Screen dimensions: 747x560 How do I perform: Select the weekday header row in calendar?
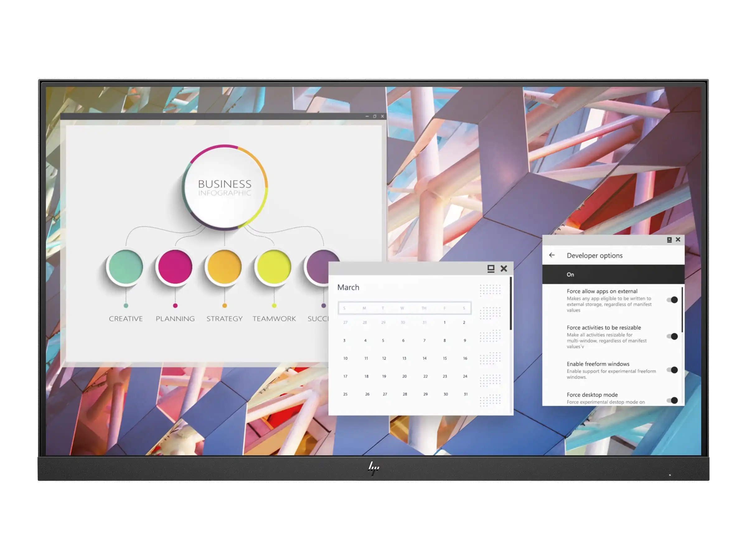coord(405,308)
